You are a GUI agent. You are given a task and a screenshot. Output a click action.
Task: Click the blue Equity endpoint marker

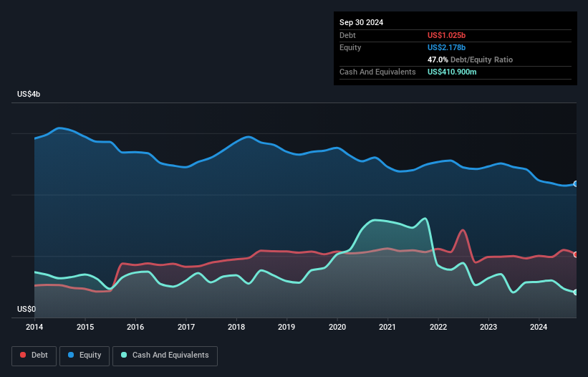tap(576, 184)
